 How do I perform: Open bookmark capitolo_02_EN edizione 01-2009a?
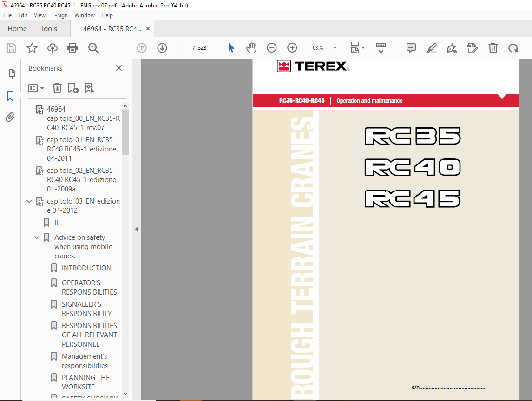pos(81,179)
